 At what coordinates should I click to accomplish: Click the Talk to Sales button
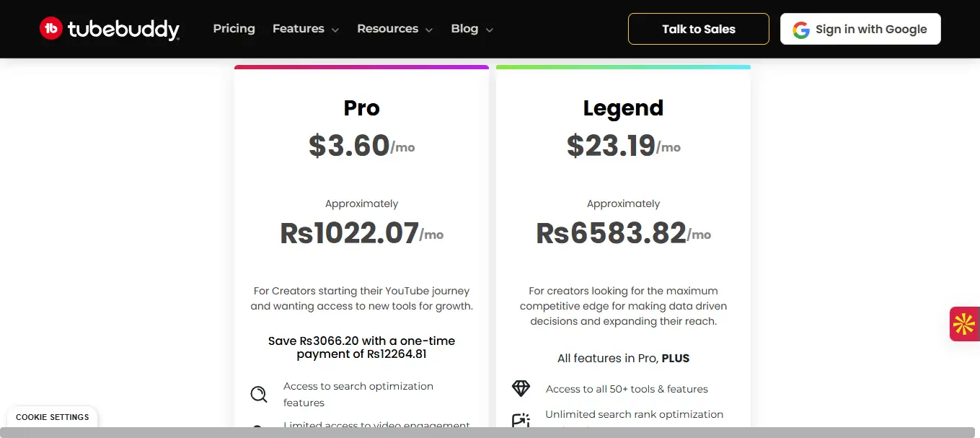698,29
